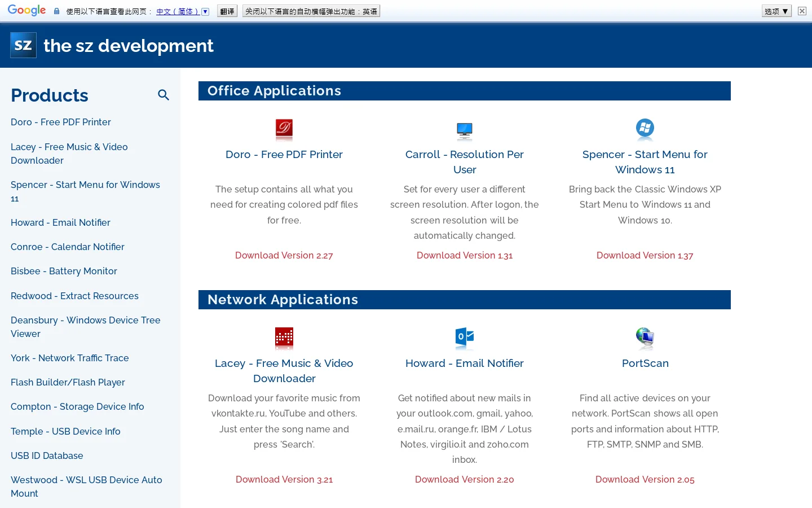Open USB ID Database sidebar link

coord(47,456)
